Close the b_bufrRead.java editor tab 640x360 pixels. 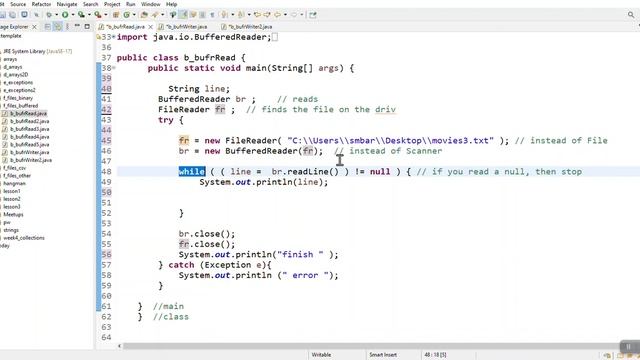click(151, 27)
